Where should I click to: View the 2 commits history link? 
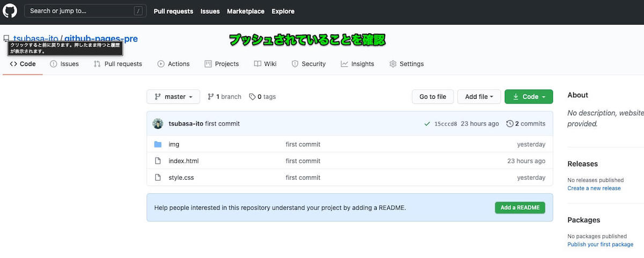(x=526, y=123)
